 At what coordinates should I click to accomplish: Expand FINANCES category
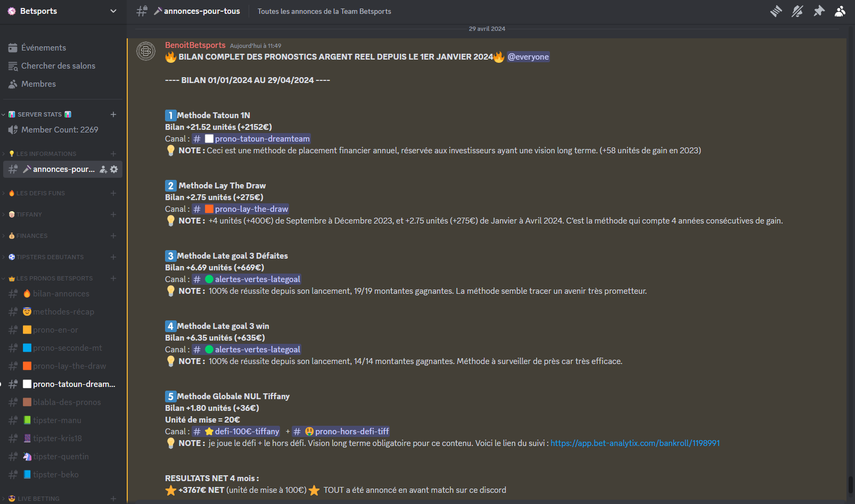coord(28,236)
